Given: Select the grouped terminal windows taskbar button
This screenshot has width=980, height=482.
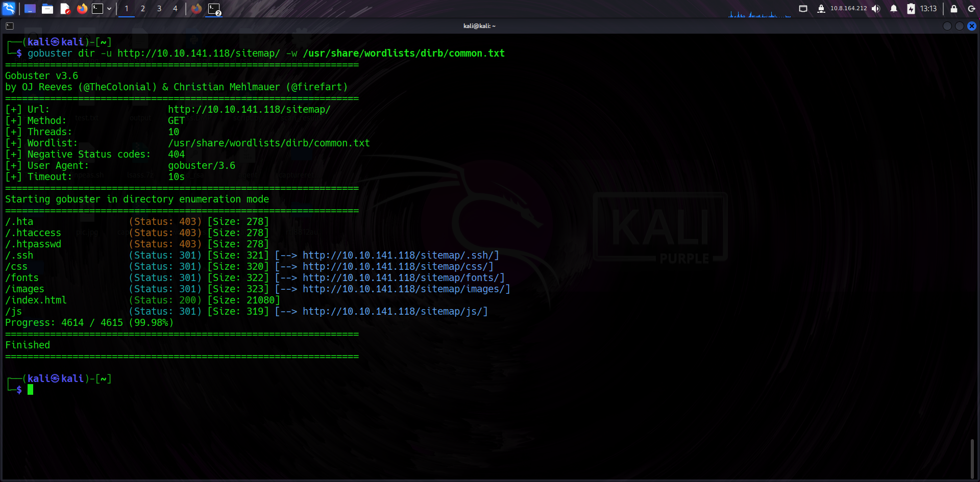Looking at the screenshot, I should coord(214,9).
